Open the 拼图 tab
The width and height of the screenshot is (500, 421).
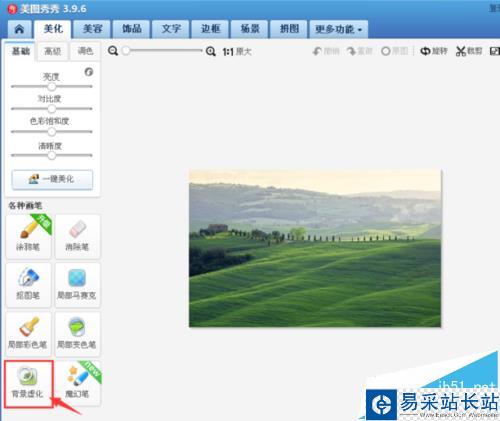click(x=289, y=29)
